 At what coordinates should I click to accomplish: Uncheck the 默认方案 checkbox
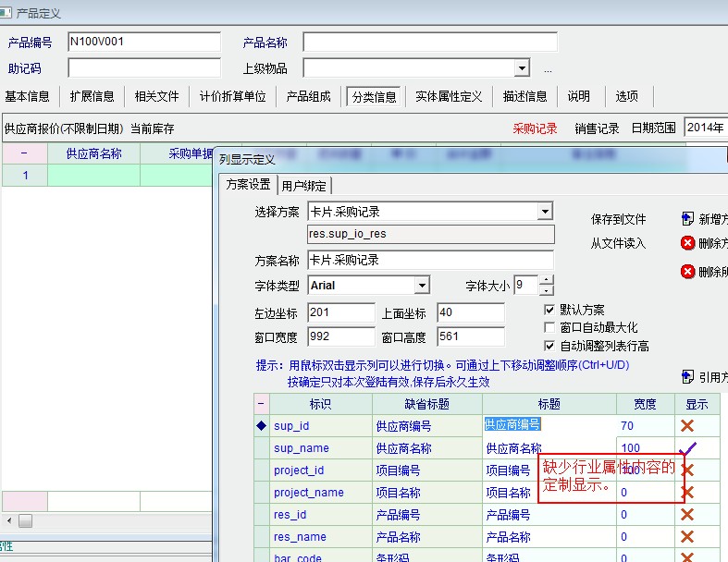click(550, 310)
